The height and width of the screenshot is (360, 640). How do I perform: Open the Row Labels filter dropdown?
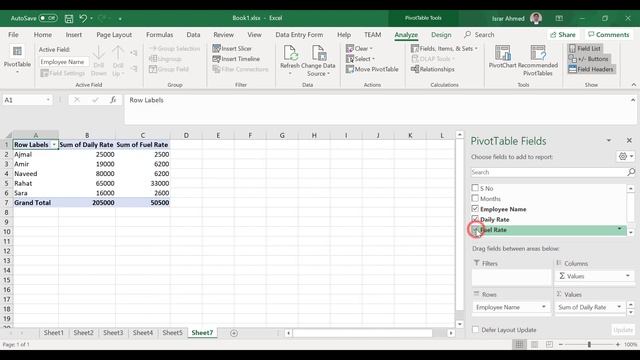click(x=54, y=144)
